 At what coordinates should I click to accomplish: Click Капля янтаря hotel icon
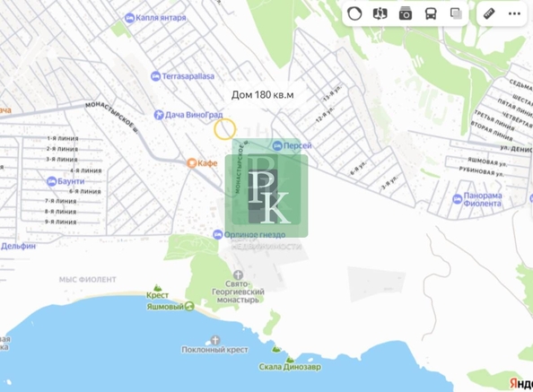click(129, 18)
